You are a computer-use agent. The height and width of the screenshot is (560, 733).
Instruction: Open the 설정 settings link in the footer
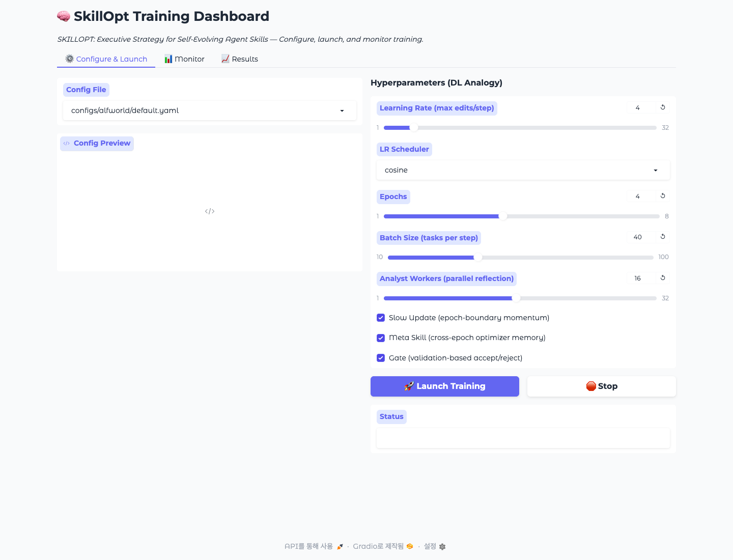coord(435,546)
